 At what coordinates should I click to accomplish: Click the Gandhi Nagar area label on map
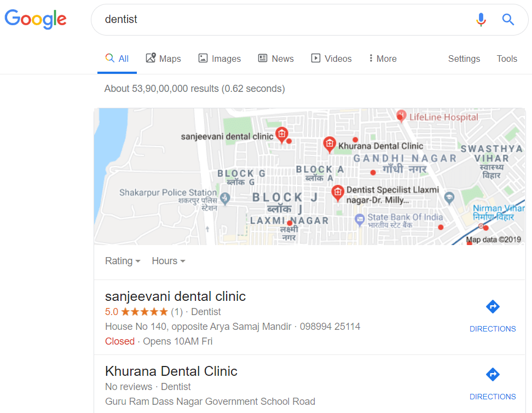[x=405, y=164]
